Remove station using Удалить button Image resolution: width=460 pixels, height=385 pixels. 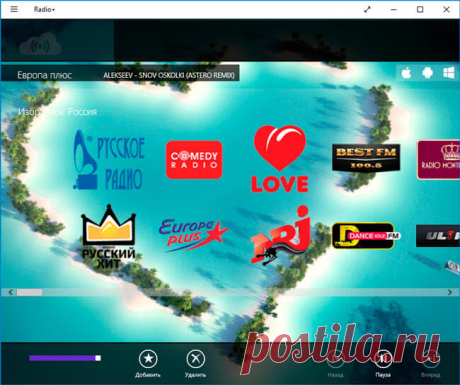tap(195, 363)
